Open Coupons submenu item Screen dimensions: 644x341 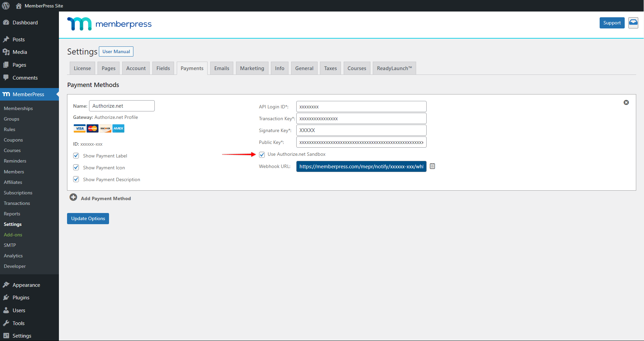pos(13,140)
